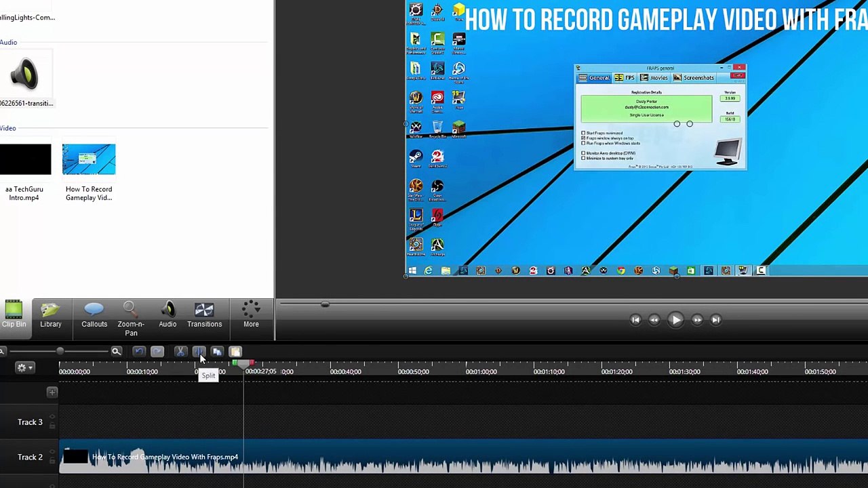Click the Undo arrow on timeline toolbar

(x=138, y=352)
